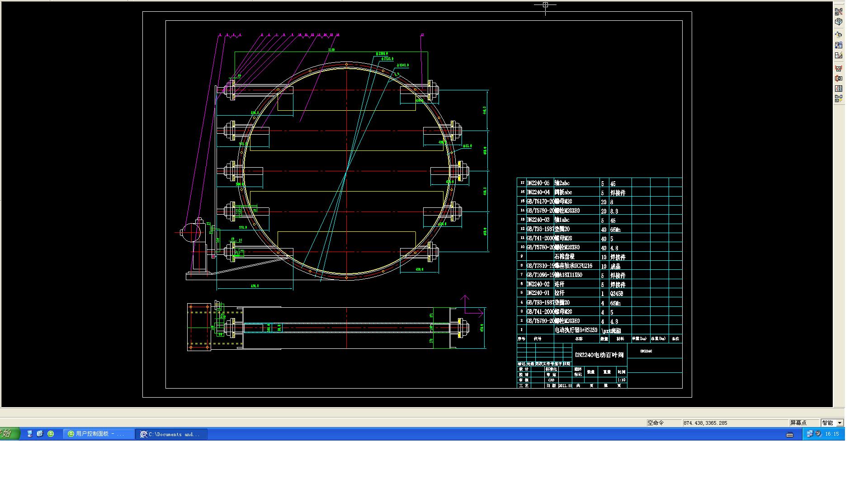Switch to C:\Documents and... taskbar window

coord(172,434)
